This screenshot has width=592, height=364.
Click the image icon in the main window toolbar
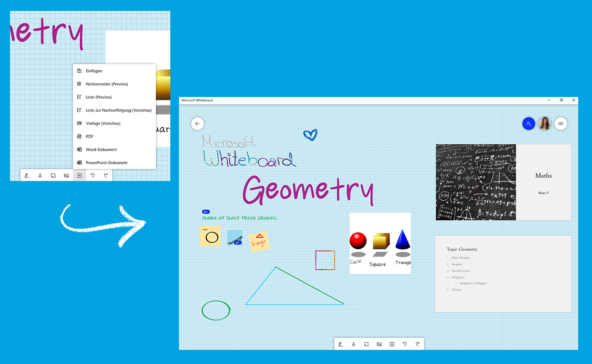[379, 344]
